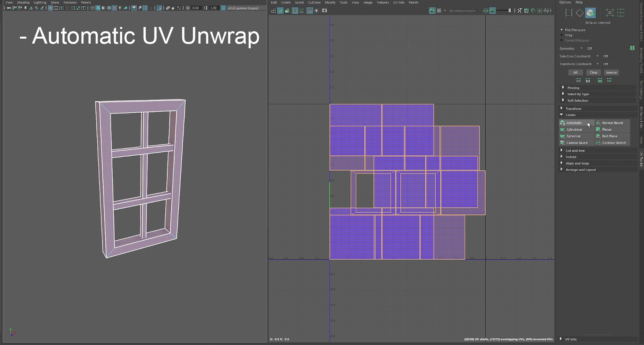
Task: Toggle textured display checker icon
Action: point(114,8)
